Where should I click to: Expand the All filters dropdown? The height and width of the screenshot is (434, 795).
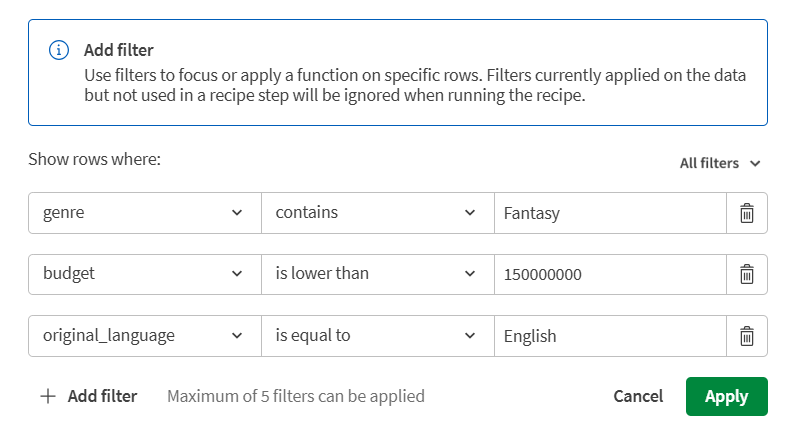(x=720, y=163)
